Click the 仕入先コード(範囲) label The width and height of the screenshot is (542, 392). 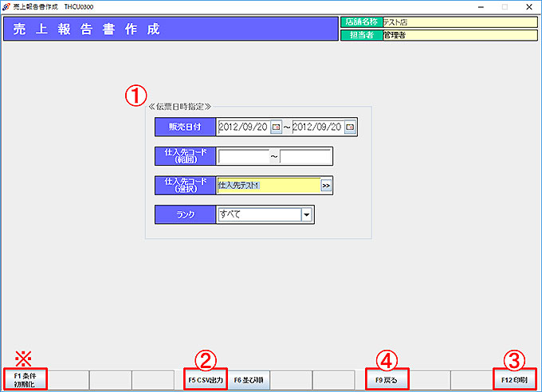pyautogui.click(x=185, y=156)
